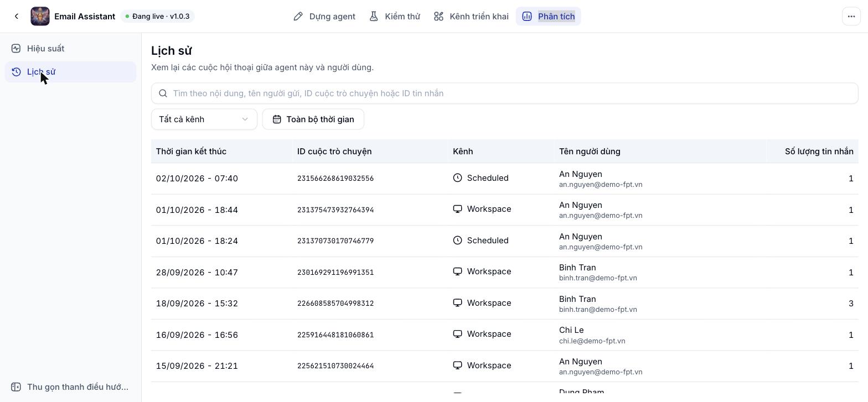
Task: Click conversation ID 226608585704998312
Action: coord(335,304)
